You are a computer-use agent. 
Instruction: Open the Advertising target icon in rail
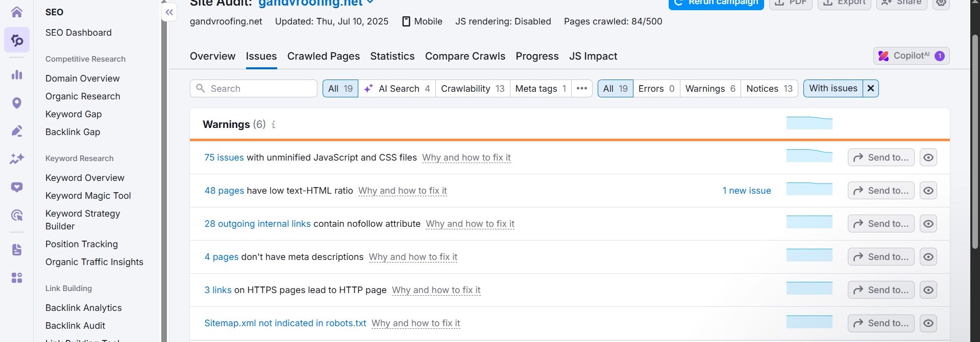coord(17,215)
